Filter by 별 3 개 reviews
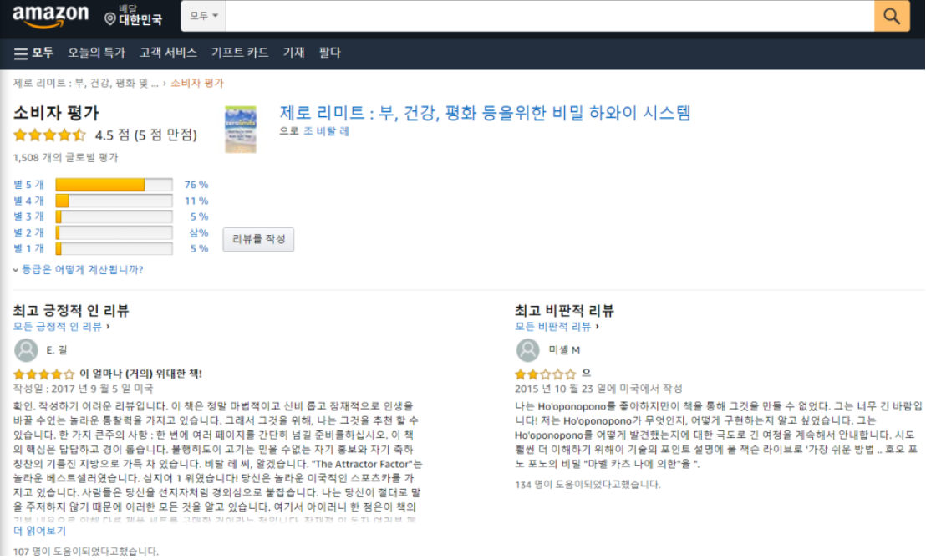 [29, 216]
